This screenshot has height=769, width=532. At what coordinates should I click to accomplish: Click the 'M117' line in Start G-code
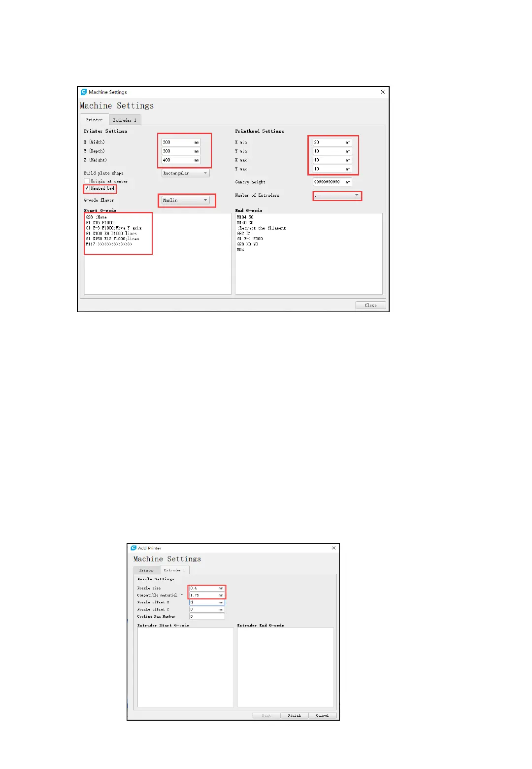[109, 244]
